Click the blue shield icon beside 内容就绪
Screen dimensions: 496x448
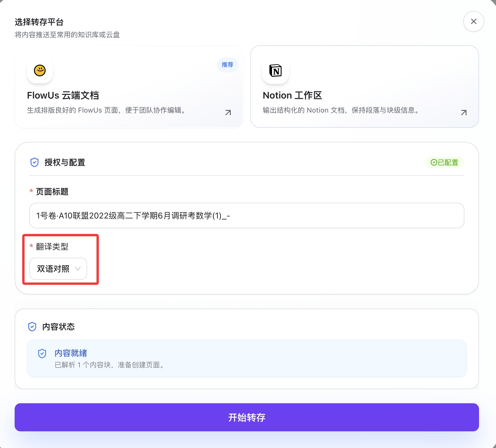[43, 354]
